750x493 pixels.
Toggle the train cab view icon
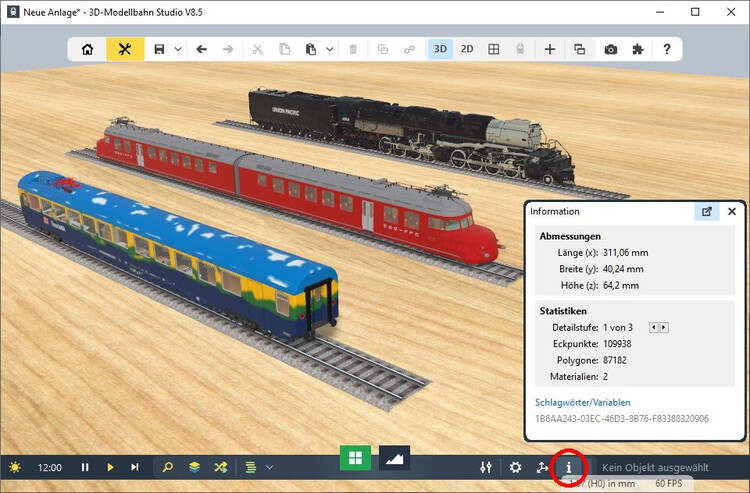(520, 49)
